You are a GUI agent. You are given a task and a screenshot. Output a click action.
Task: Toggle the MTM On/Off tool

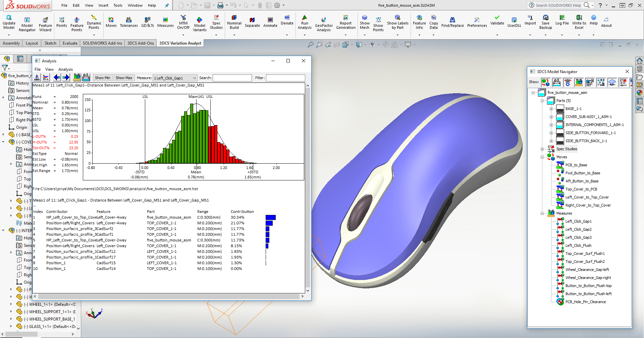click(183, 23)
